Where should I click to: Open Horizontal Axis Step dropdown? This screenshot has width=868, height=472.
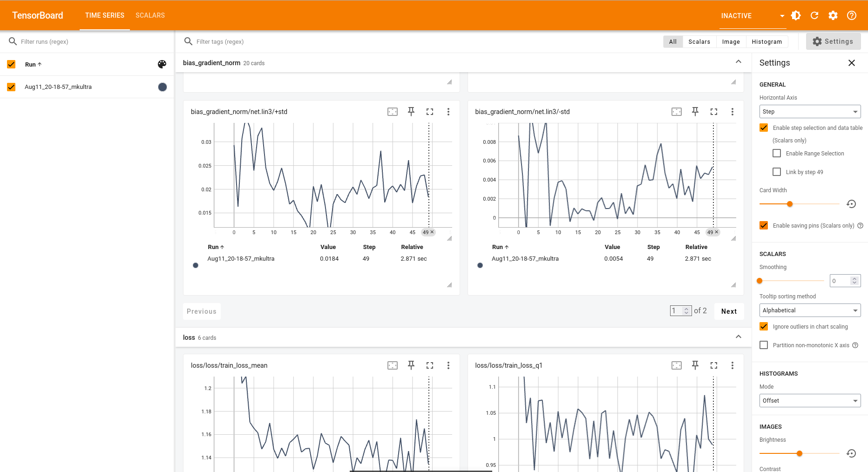click(x=810, y=112)
